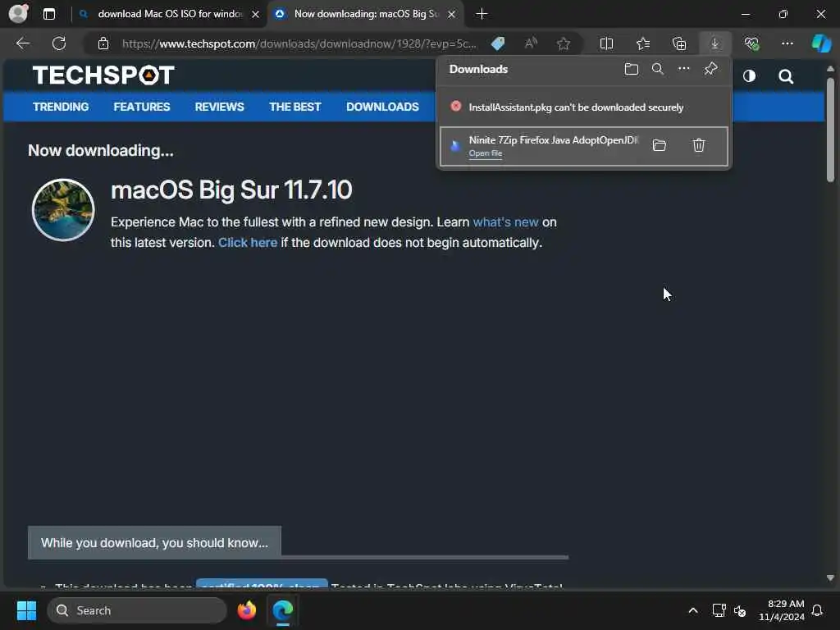Click the taskbar Search box
Screen dimensions: 840x630
[x=137, y=610]
